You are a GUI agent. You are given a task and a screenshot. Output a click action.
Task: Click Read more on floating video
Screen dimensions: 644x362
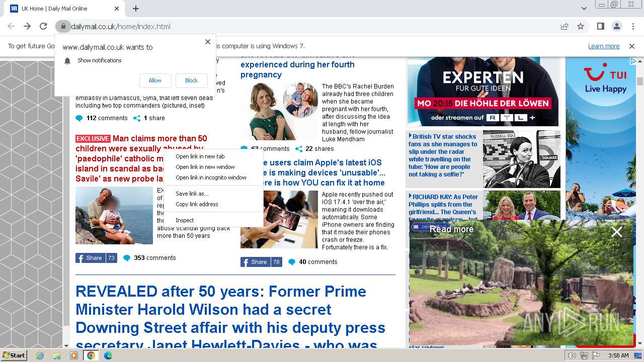coord(451,229)
